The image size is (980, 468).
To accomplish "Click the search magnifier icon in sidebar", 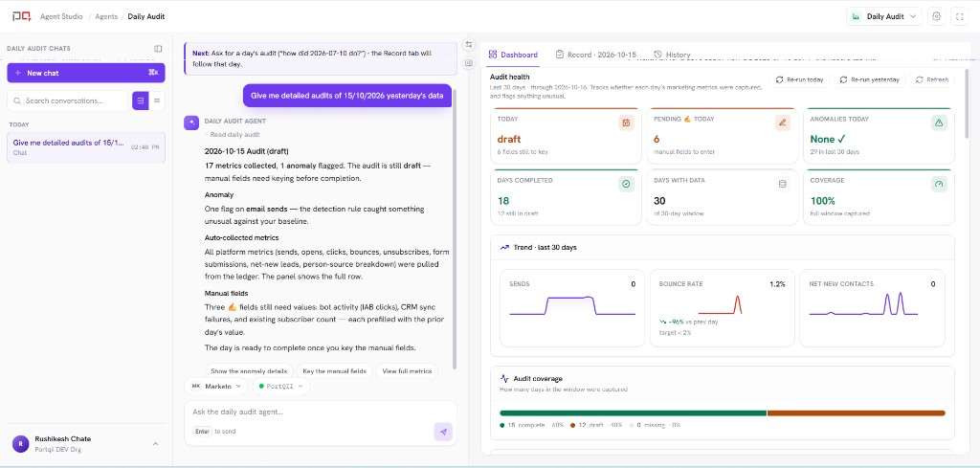I will (x=17, y=100).
